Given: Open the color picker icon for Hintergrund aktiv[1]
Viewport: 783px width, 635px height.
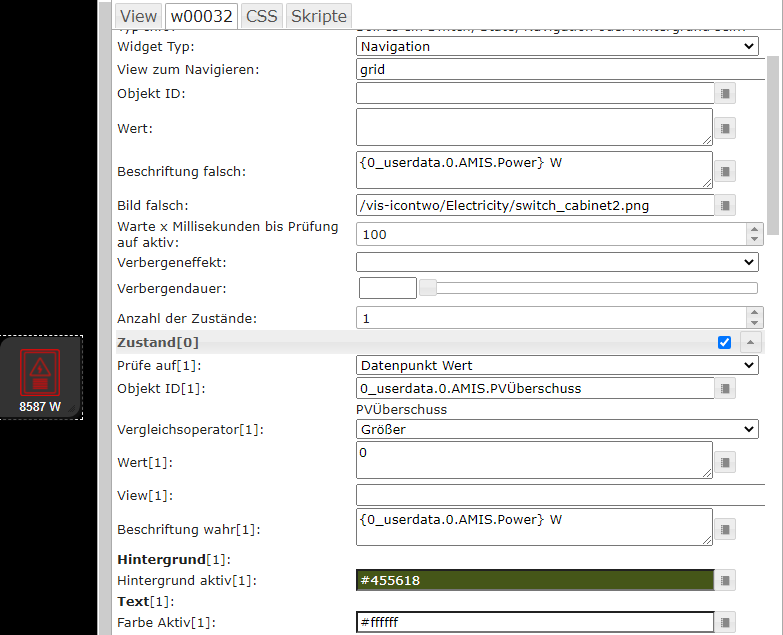Looking at the screenshot, I should coord(726,580).
